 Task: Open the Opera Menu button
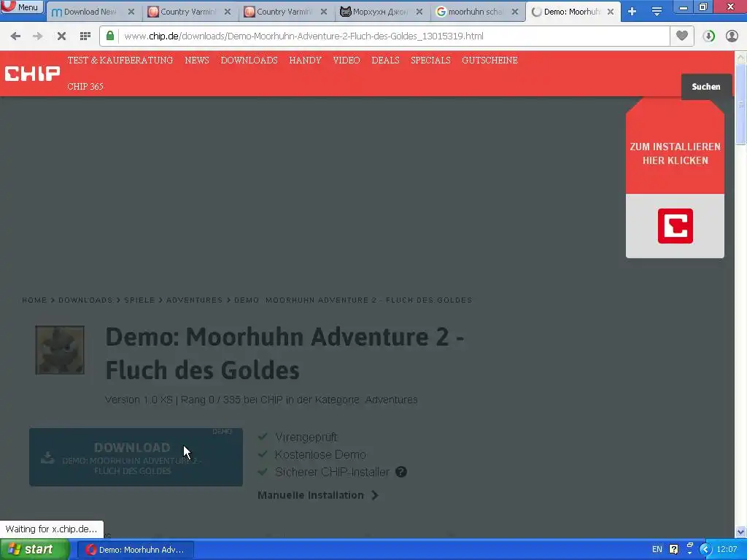[x=22, y=7]
